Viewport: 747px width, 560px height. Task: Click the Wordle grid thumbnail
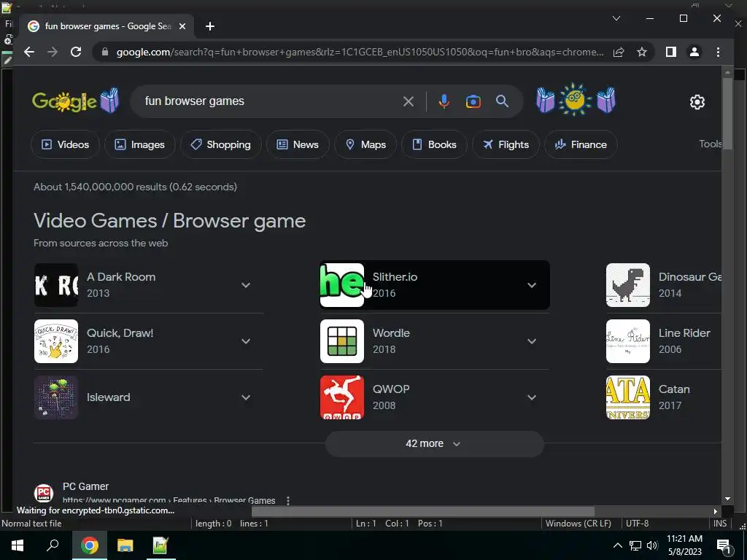[342, 341]
